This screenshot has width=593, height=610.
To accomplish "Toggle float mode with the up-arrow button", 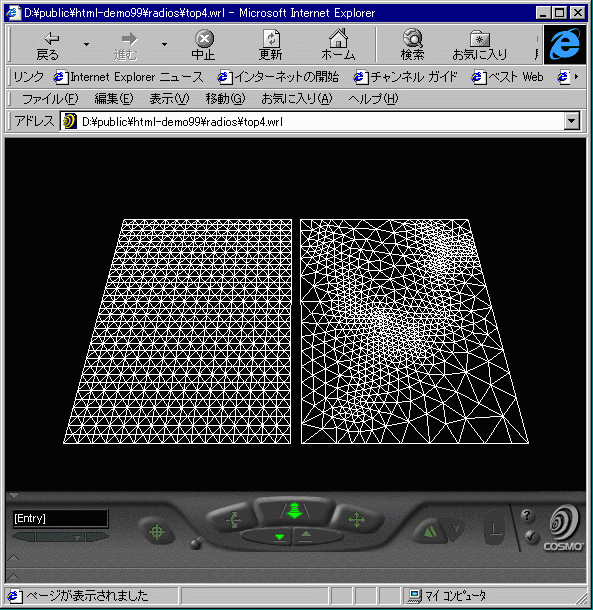I will (x=306, y=535).
